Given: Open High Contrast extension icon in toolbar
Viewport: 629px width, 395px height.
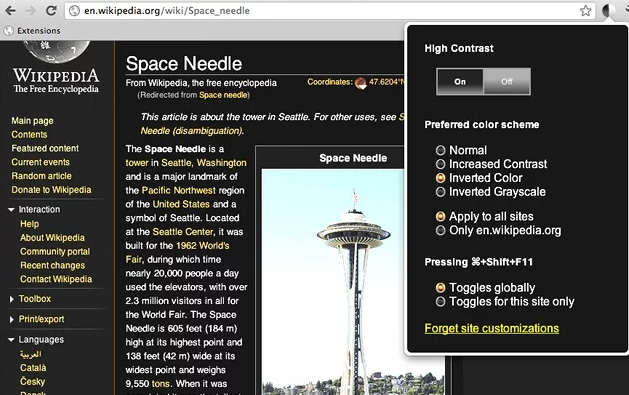Looking at the screenshot, I should pyautogui.click(x=609, y=10).
